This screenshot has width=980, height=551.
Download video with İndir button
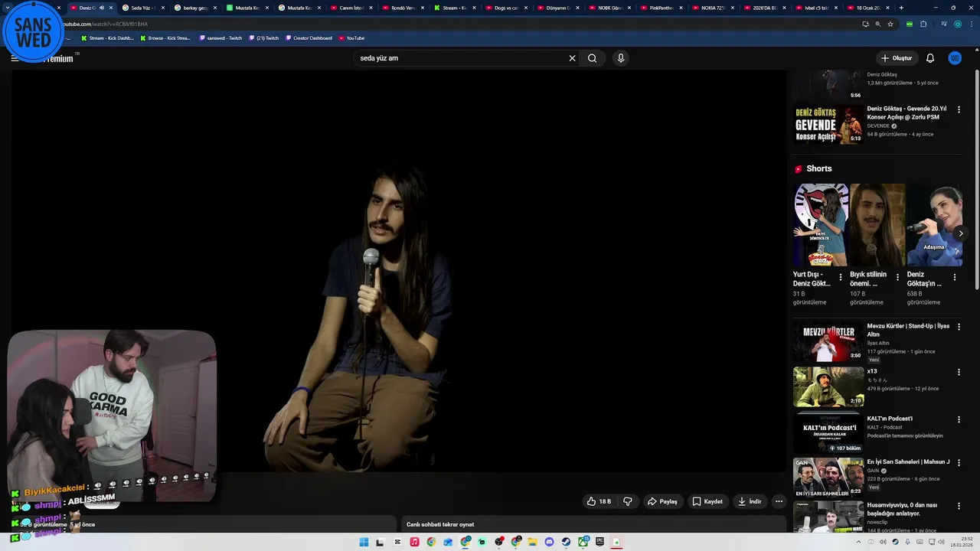750,501
